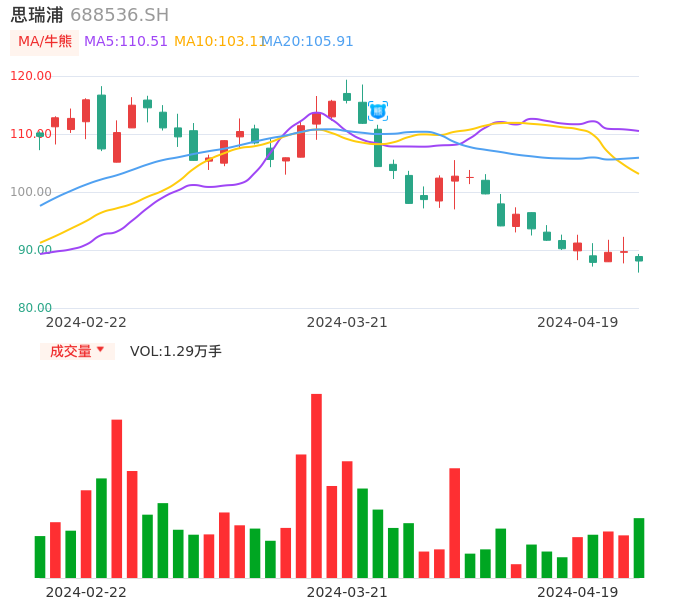Viewport: 686px width, 606px height.
Task: Click the first green volume bar on left
Action: pos(40,557)
